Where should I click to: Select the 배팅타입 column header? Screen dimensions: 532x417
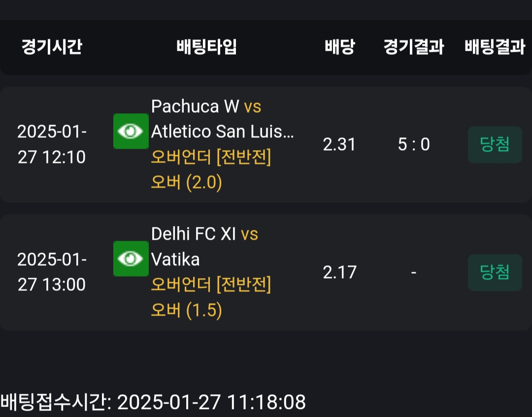pyautogui.click(x=207, y=47)
